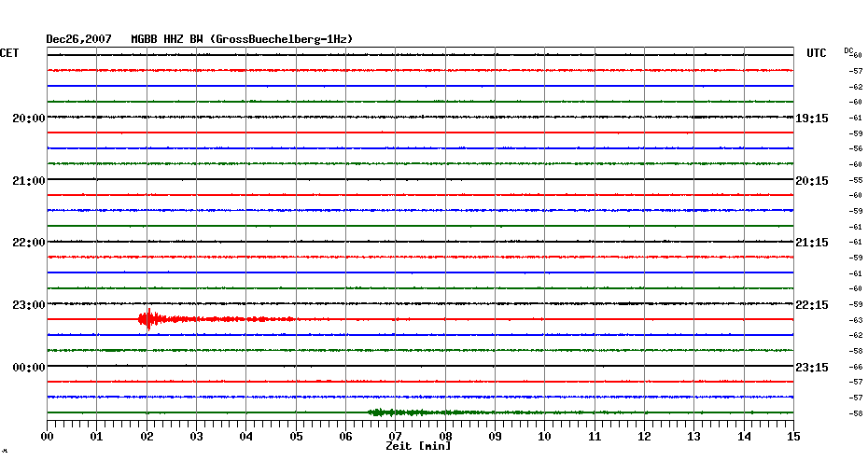Click the 19:15 UTC time label

point(812,119)
